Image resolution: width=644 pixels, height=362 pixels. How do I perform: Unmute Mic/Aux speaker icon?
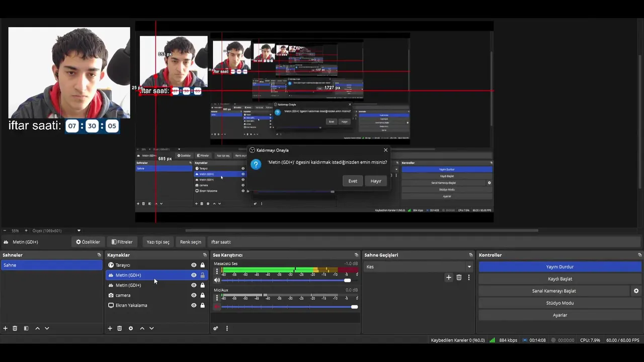[217, 307]
